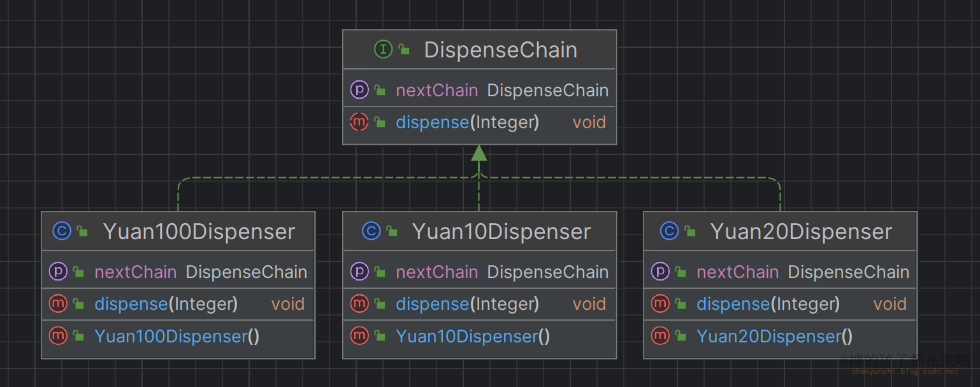Click method icon of dispense in Yuan100Dispenser

tap(58, 303)
